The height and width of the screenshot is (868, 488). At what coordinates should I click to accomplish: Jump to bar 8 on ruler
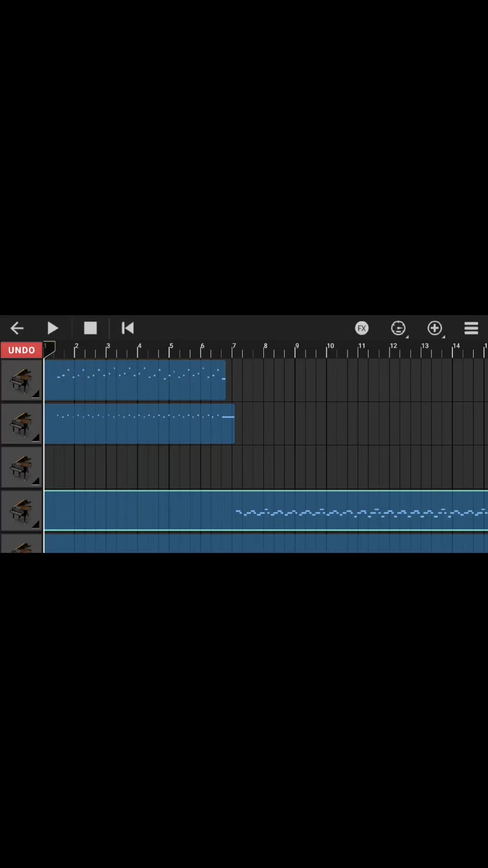(266, 346)
